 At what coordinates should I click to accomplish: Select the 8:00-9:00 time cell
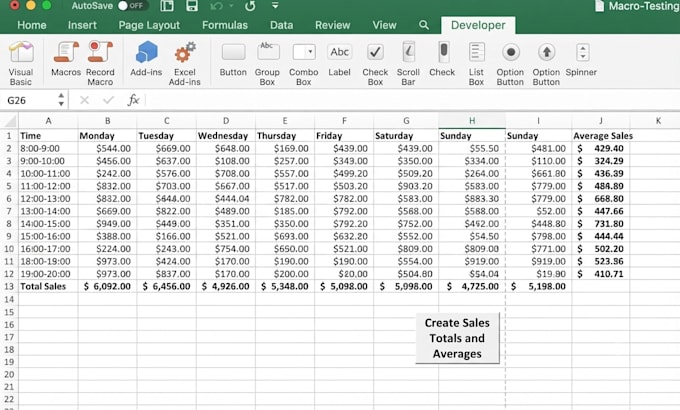pyautogui.click(x=48, y=148)
